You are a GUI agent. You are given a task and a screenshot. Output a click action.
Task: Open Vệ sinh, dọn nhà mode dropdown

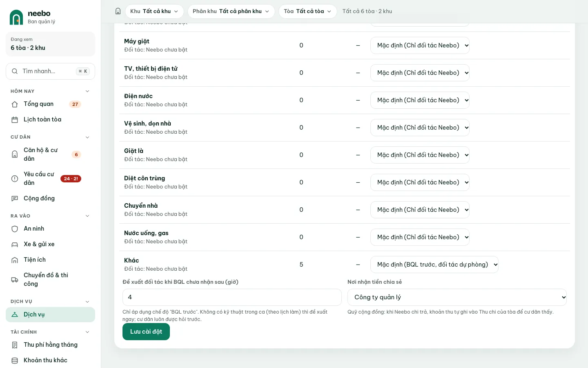pyautogui.click(x=420, y=128)
